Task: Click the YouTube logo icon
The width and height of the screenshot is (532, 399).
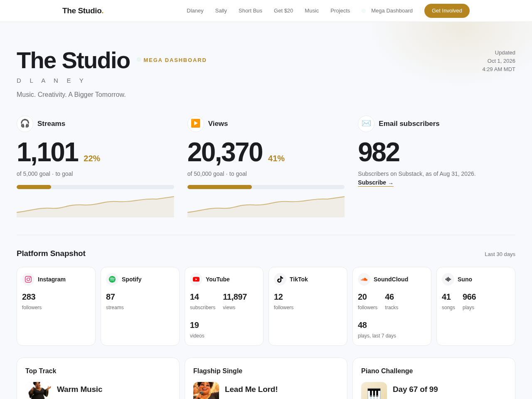Action: click(x=196, y=279)
